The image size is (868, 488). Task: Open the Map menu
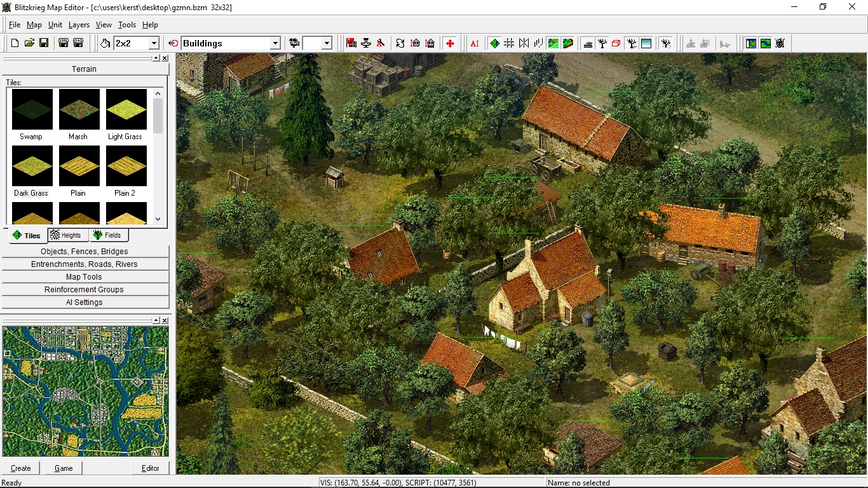34,25
